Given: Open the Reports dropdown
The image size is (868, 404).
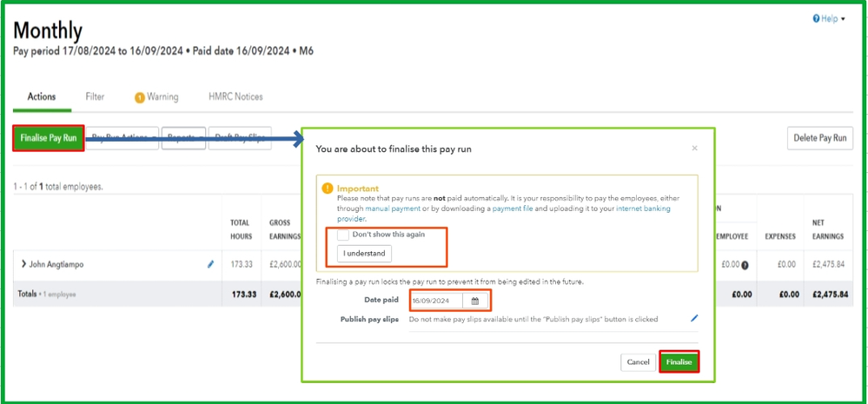Looking at the screenshot, I should coord(182,138).
